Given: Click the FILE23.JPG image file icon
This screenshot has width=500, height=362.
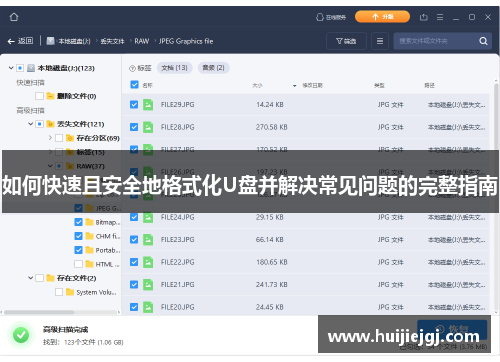Looking at the screenshot, I should coord(148,240).
